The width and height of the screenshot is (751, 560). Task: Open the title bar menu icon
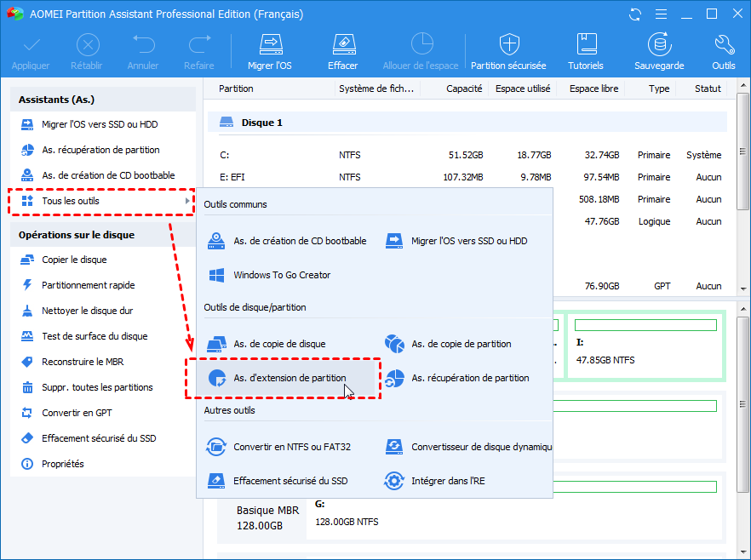tap(660, 14)
